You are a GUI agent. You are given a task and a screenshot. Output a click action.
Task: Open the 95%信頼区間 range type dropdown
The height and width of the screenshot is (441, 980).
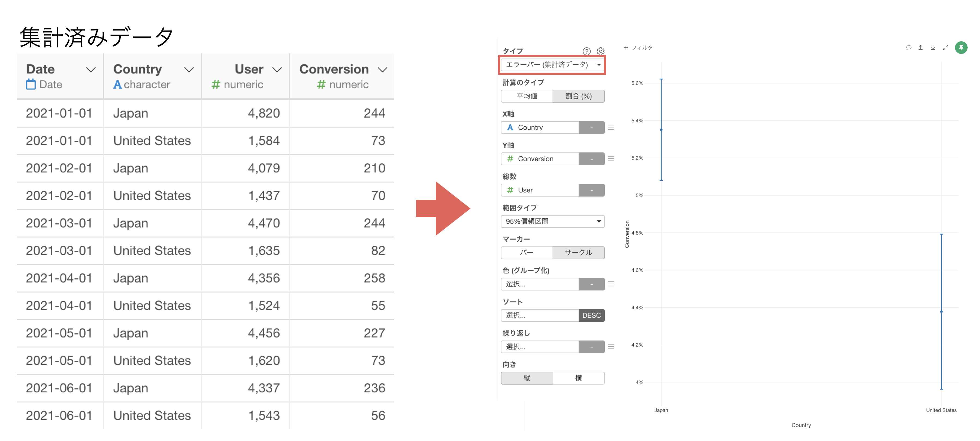[x=552, y=221]
